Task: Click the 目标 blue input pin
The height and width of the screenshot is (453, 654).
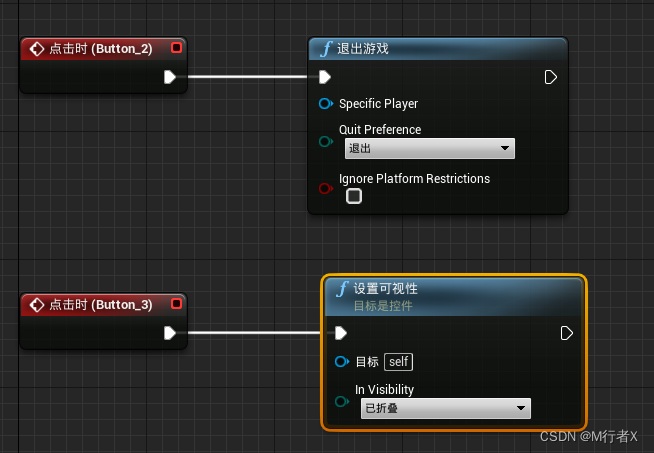Action: (342, 362)
